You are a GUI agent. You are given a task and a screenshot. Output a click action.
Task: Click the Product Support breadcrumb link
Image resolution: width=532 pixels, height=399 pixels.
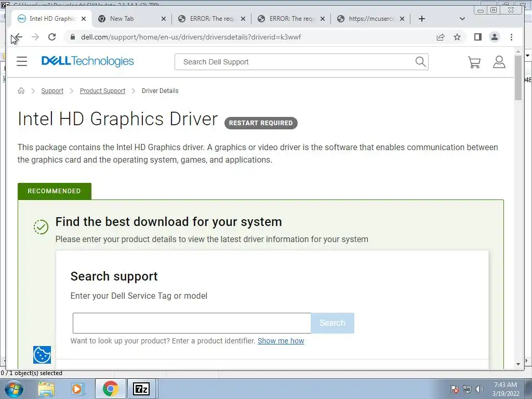pyautogui.click(x=102, y=90)
